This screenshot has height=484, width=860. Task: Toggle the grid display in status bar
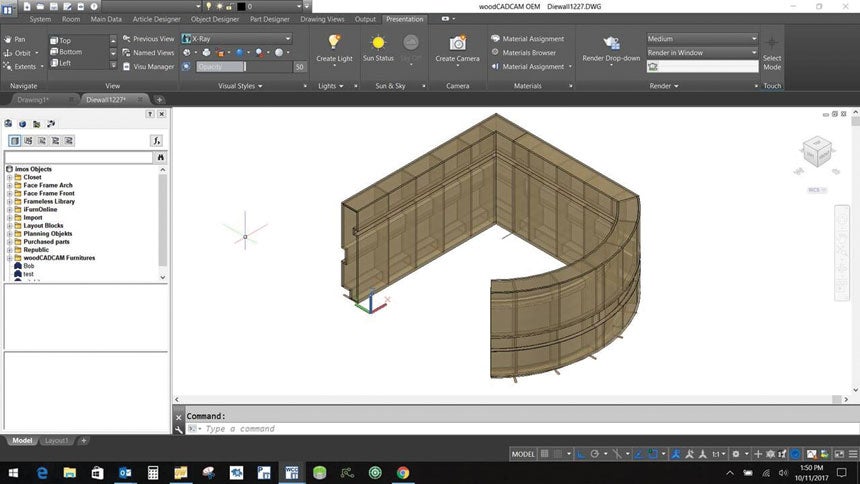545,454
